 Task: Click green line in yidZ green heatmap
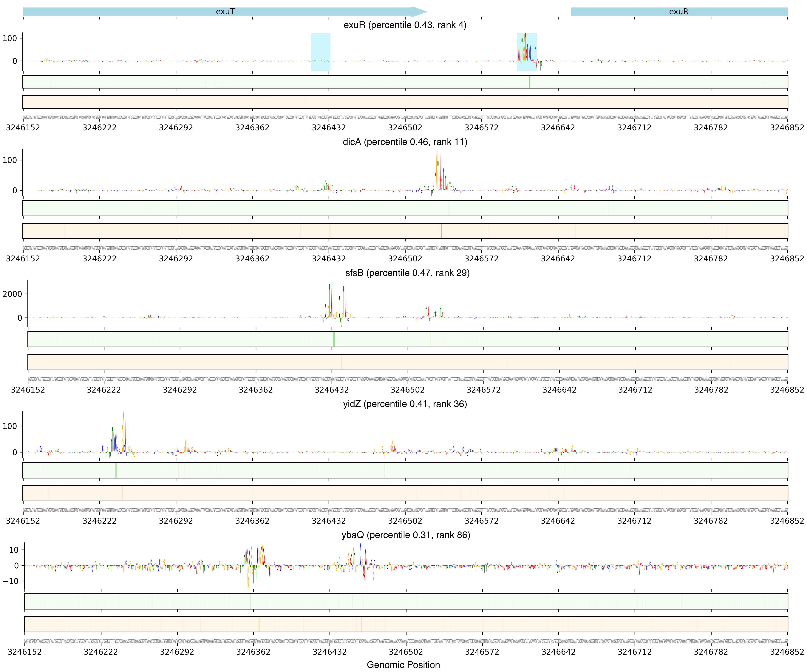pos(116,470)
